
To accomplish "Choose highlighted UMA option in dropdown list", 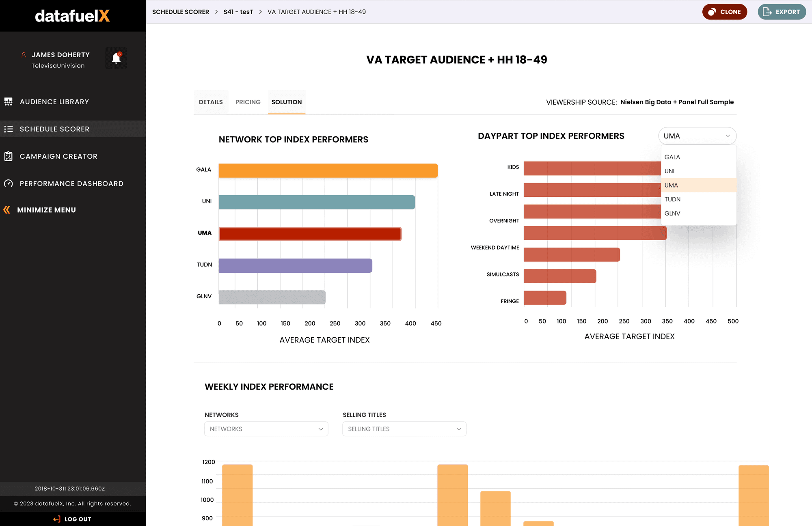I will pos(698,185).
